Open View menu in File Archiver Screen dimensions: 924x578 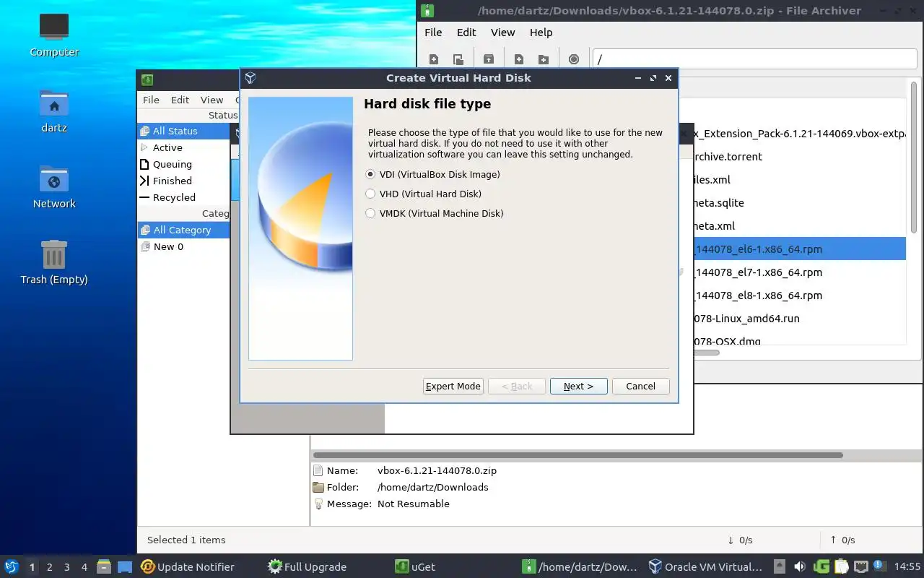click(x=502, y=33)
